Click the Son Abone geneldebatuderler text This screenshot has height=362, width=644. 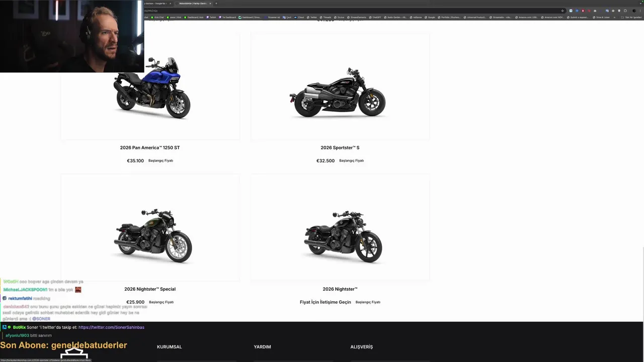(63, 345)
